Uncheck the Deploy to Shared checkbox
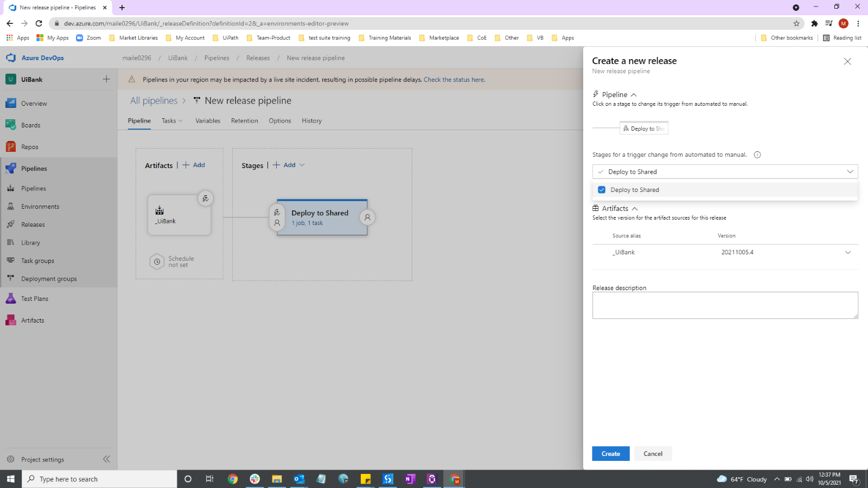868x488 pixels. pos(602,190)
